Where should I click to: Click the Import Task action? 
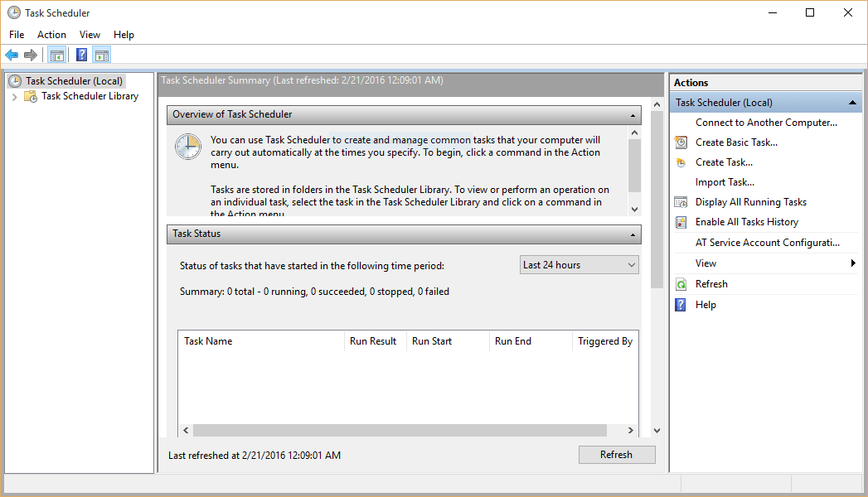725,181
